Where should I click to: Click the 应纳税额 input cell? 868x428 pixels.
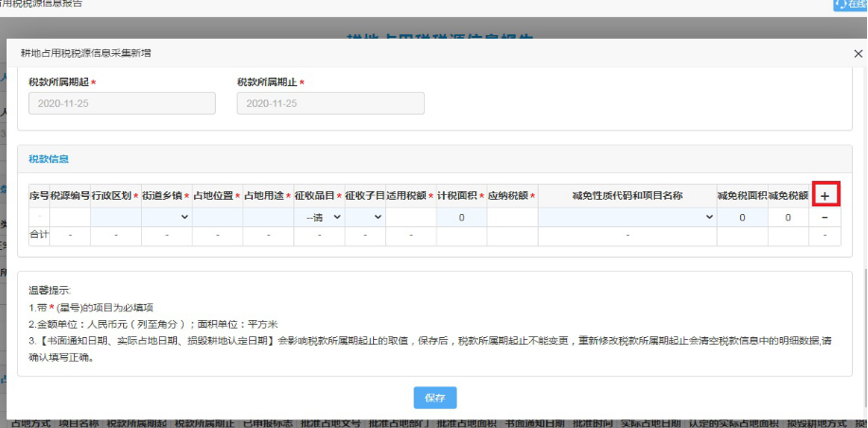(x=512, y=217)
